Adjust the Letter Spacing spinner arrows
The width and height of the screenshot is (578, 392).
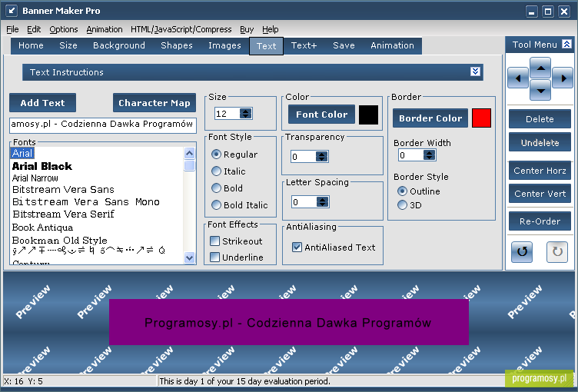coord(323,202)
